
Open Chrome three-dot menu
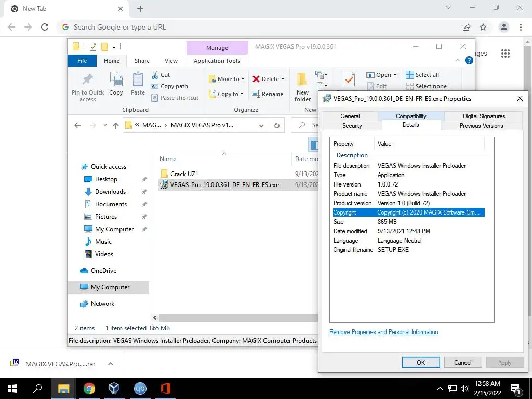pos(521,27)
